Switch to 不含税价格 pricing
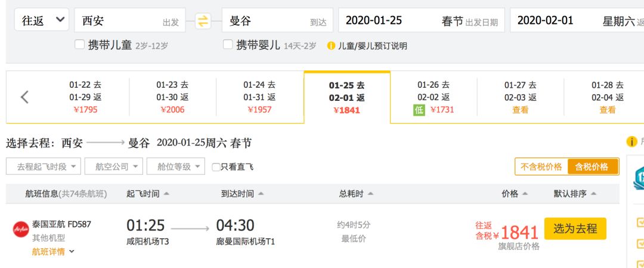This screenshot has width=644, height=268. tap(541, 167)
